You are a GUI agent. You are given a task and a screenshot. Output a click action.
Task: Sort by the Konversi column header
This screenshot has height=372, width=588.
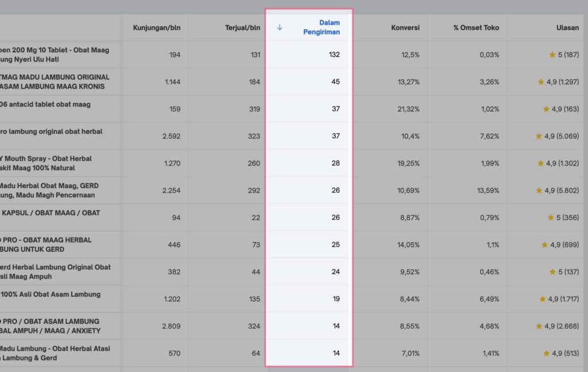[405, 28]
